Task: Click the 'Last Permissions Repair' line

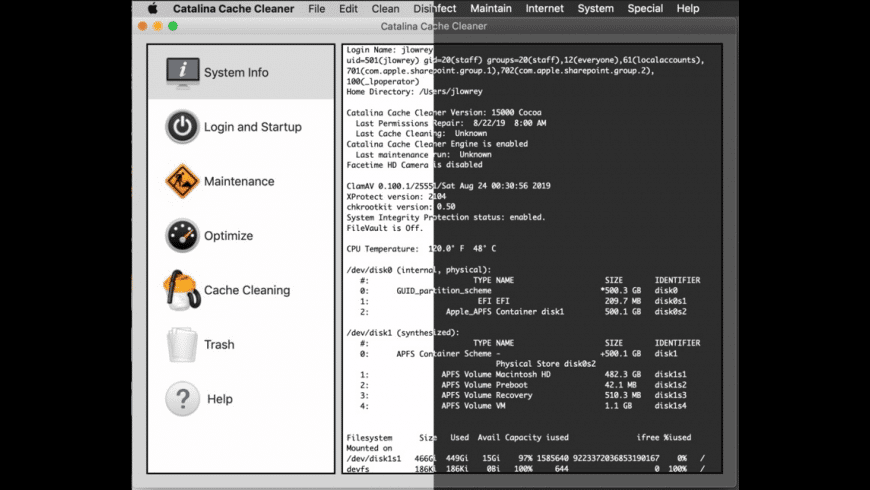Action: tap(451, 123)
